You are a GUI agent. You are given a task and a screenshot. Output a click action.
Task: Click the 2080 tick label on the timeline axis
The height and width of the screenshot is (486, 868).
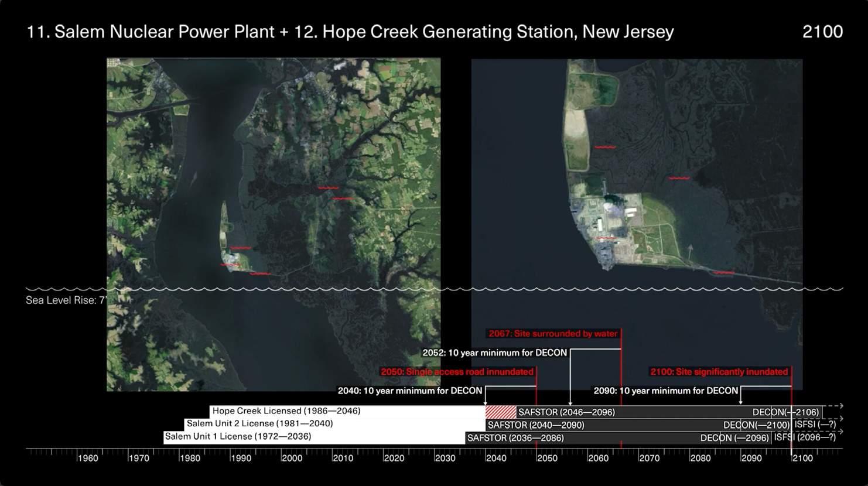[x=700, y=458]
